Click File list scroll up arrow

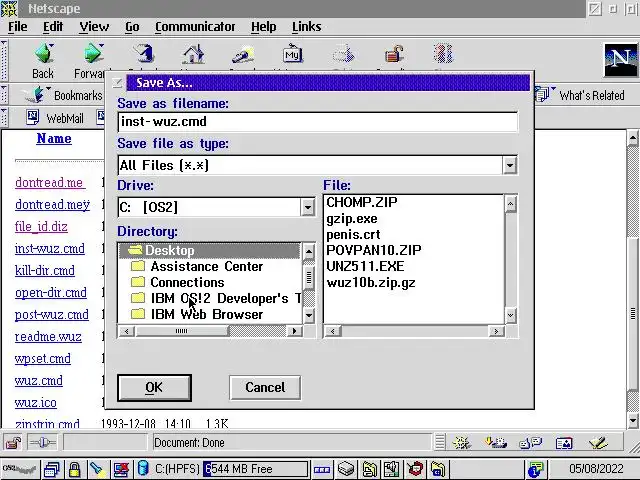[511, 204]
